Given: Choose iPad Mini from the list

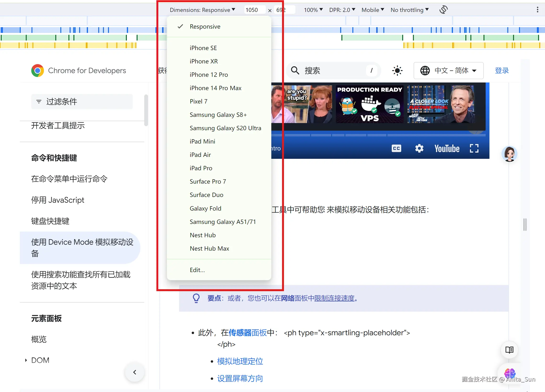Looking at the screenshot, I should (219, 141).
